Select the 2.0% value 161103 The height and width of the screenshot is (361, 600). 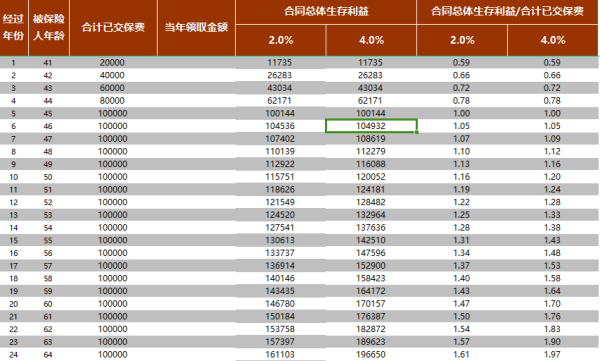pos(280,354)
